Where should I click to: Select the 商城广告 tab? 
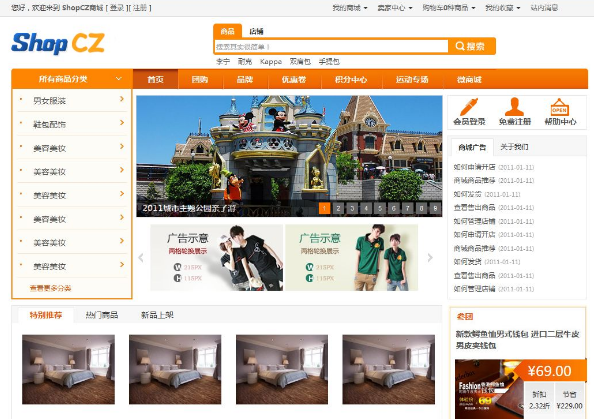tap(472, 147)
